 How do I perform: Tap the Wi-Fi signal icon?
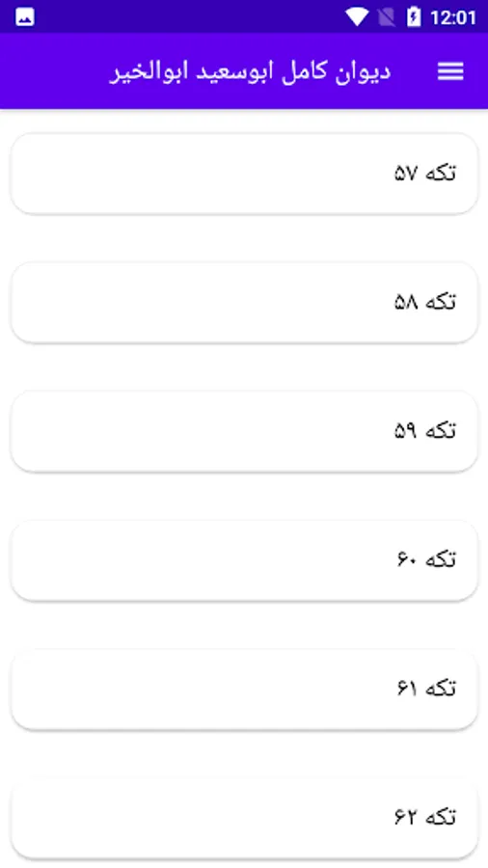[x=357, y=17]
